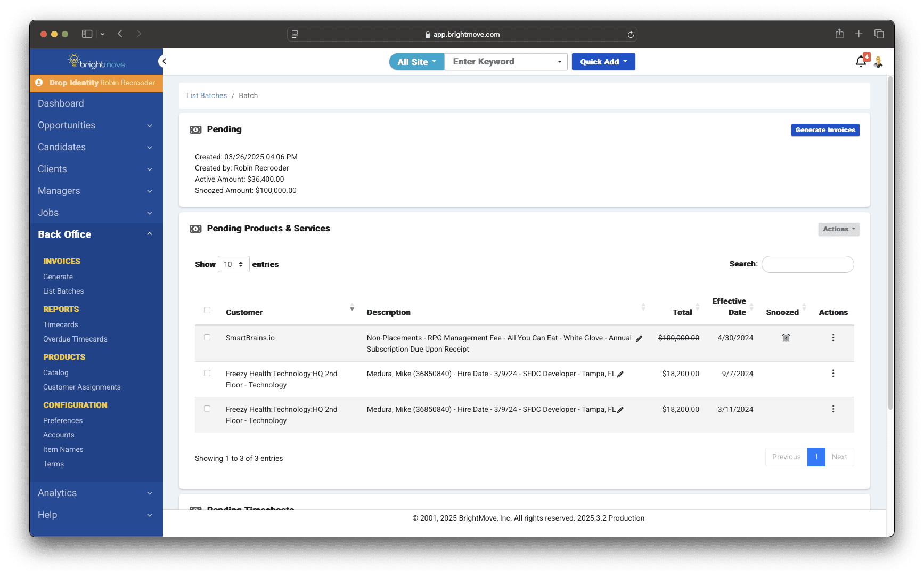Image resolution: width=924 pixels, height=576 pixels.
Task: Open the three-dot actions menu on first row
Action: (833, 337)
